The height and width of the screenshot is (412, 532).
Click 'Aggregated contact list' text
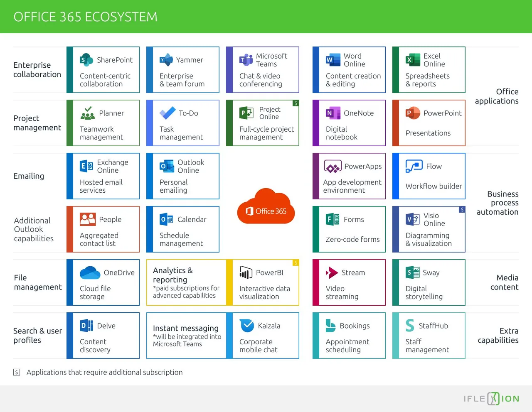tap(99, 239)
